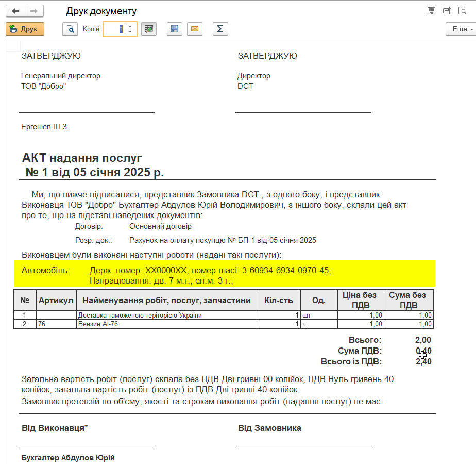Image resolution: width=476 pixels, height=464 pixels.
Task: Click the Друк print button
Action: pos(25,29)
